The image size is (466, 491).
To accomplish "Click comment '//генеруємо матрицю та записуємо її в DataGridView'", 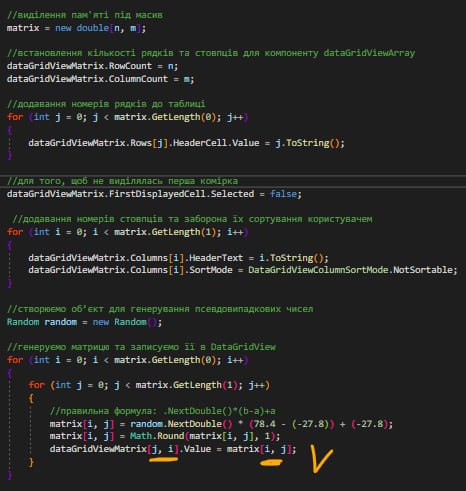I will 141,348.
